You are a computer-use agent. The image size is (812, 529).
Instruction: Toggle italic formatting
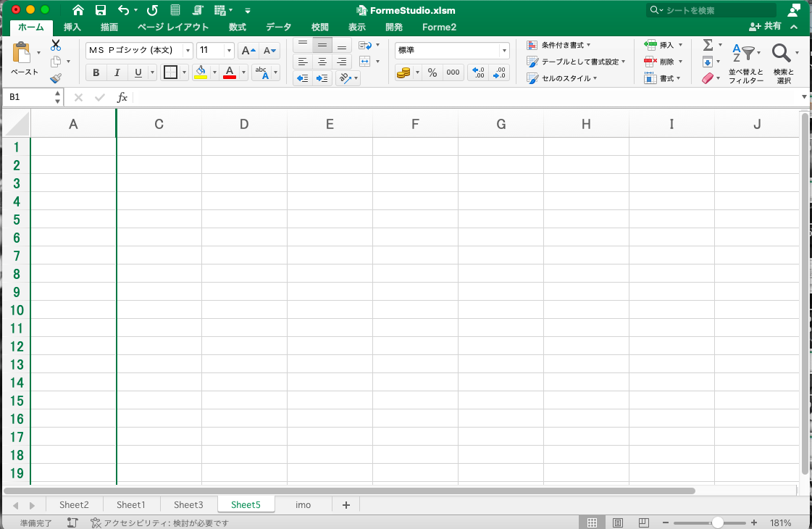[117, 72]
